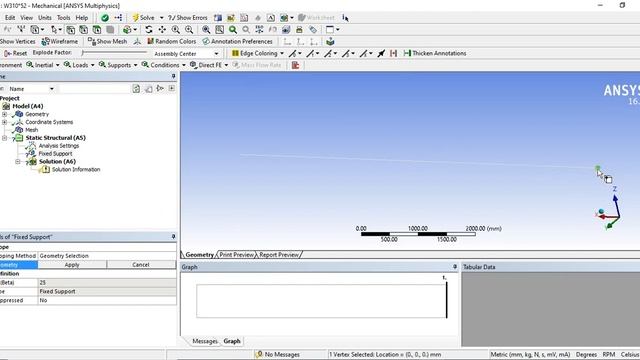The width and height of the screenshot is (640, 360).
Task: Open the View menu
Action: tap(27, 18)
